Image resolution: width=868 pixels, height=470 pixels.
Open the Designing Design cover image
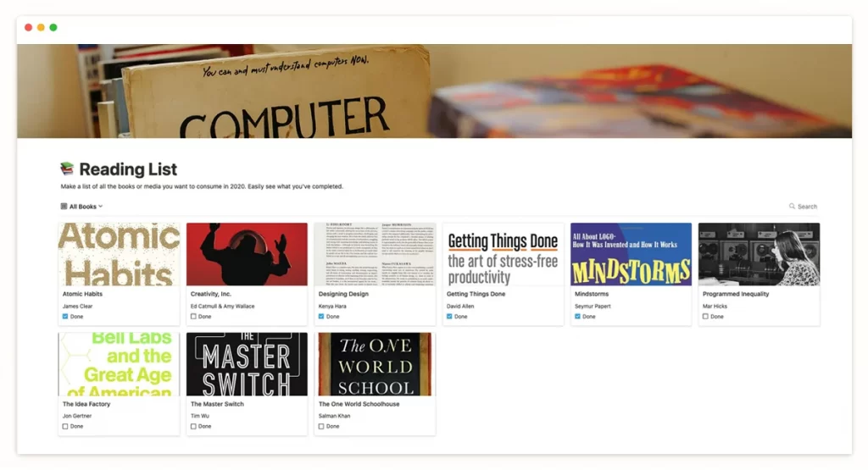[375, 254]
